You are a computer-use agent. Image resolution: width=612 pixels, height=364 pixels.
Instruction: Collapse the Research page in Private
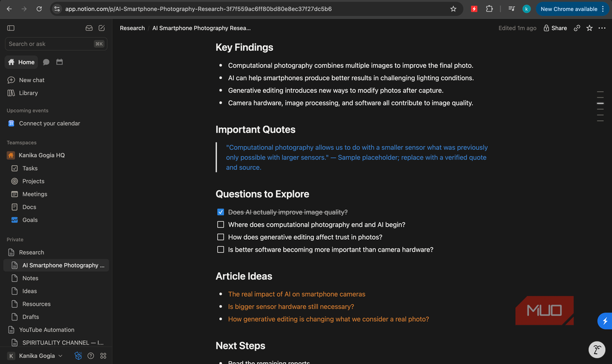pyautogui.click(x=11, y=253)
